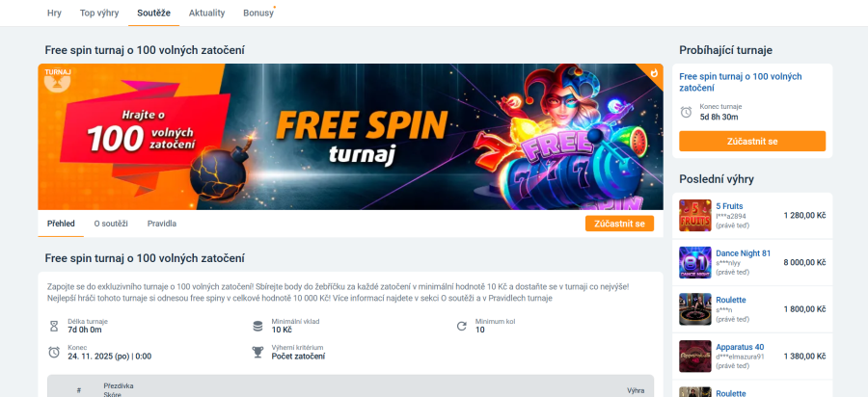Open the Top výhry section
The image size is (868, 397).
click(x=99, y=13)
